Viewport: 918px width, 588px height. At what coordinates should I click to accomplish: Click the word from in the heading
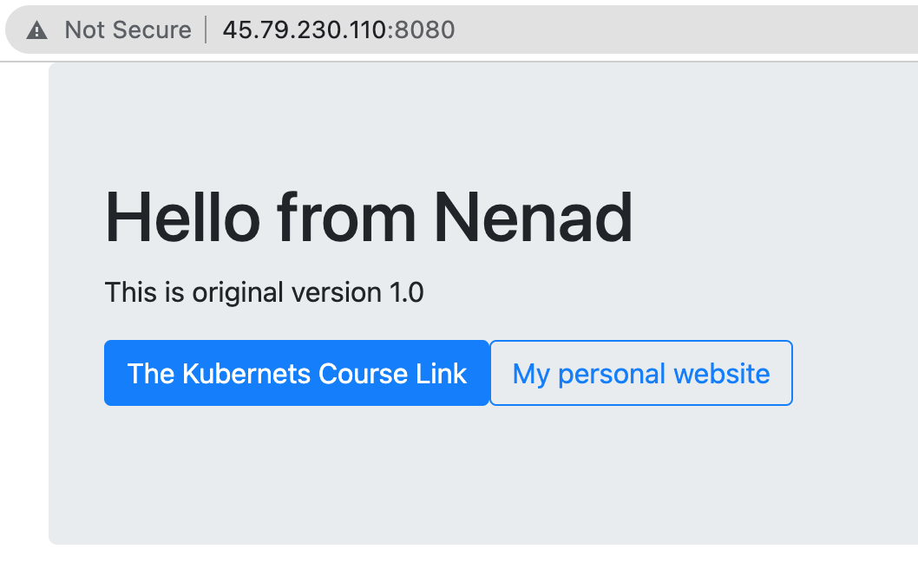point(346,219)
